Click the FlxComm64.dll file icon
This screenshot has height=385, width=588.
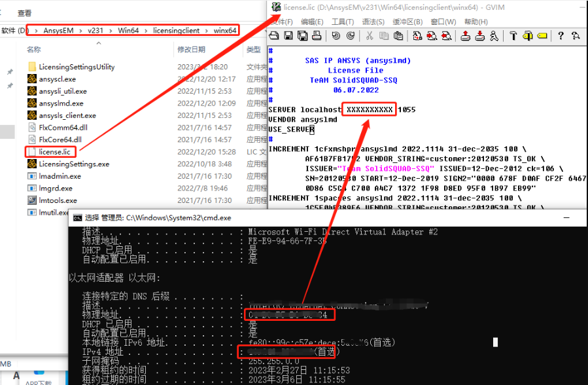coord(32,128)
